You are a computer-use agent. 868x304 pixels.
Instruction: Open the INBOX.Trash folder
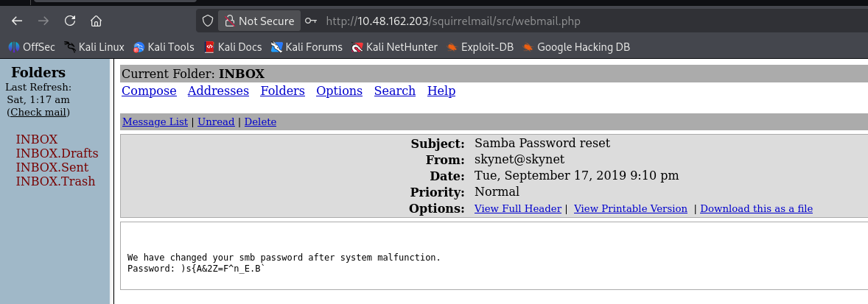tap(55, 181)
